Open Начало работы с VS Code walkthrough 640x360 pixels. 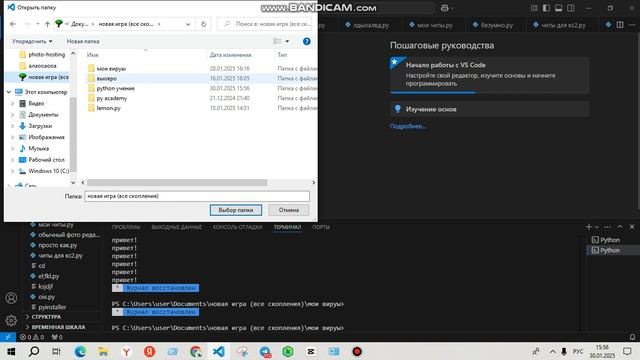pyautogui.click(x=489, y=75)
